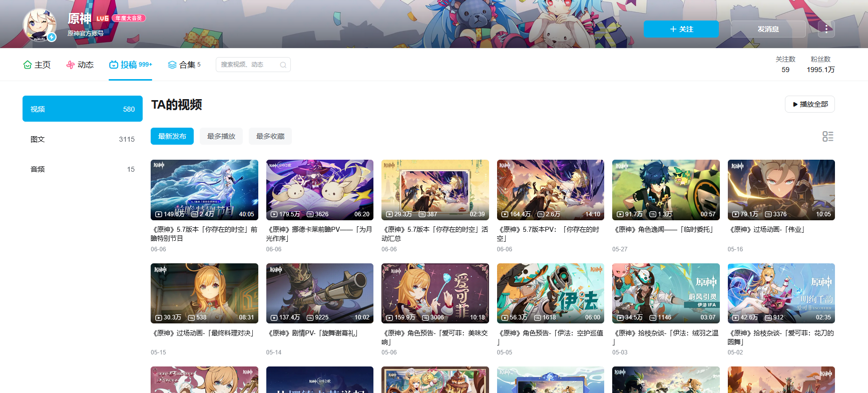Click the 原神 profile avatar
Viewport: 868px width, 393px height.
pos(39,25)
